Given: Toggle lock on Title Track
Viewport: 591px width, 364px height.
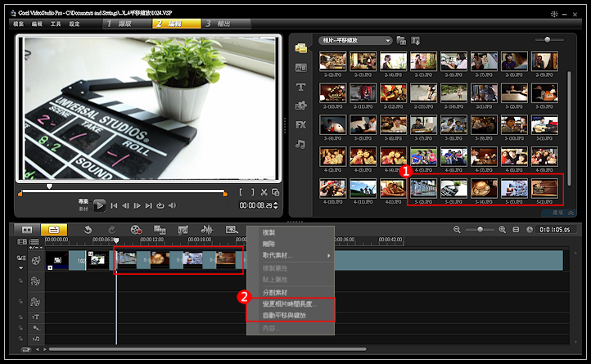Looking at the screenshot, I should click(x=20, y=317).
